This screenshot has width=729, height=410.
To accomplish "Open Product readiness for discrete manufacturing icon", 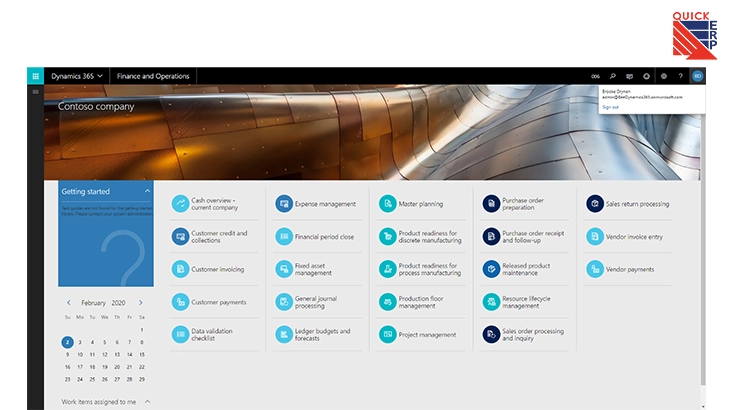I will click(x=387, y=237).
